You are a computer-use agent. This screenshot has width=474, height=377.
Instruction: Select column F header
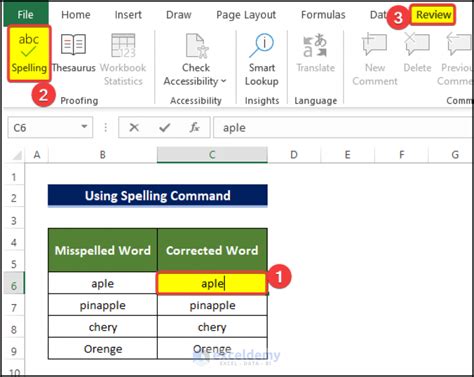click(401, 155)
